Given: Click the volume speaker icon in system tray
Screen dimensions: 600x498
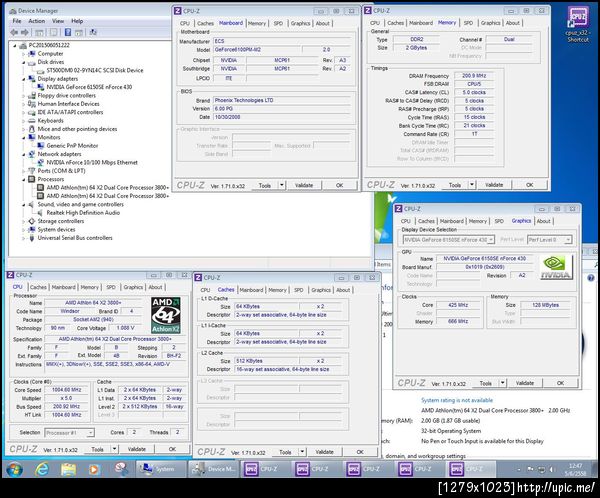Looking at the screenshot, I should tap(552, 469).
